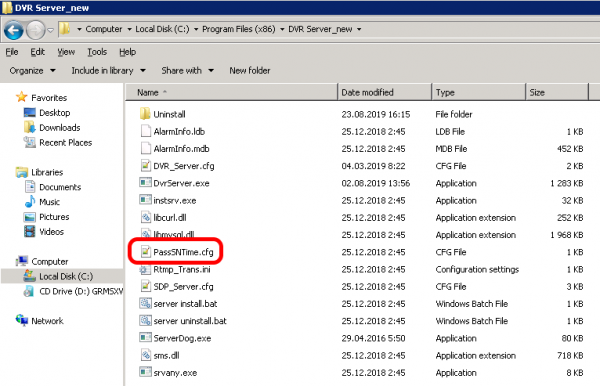Sort by the Date modified column header
600x386 pixels.
click(x=385, y=93)
